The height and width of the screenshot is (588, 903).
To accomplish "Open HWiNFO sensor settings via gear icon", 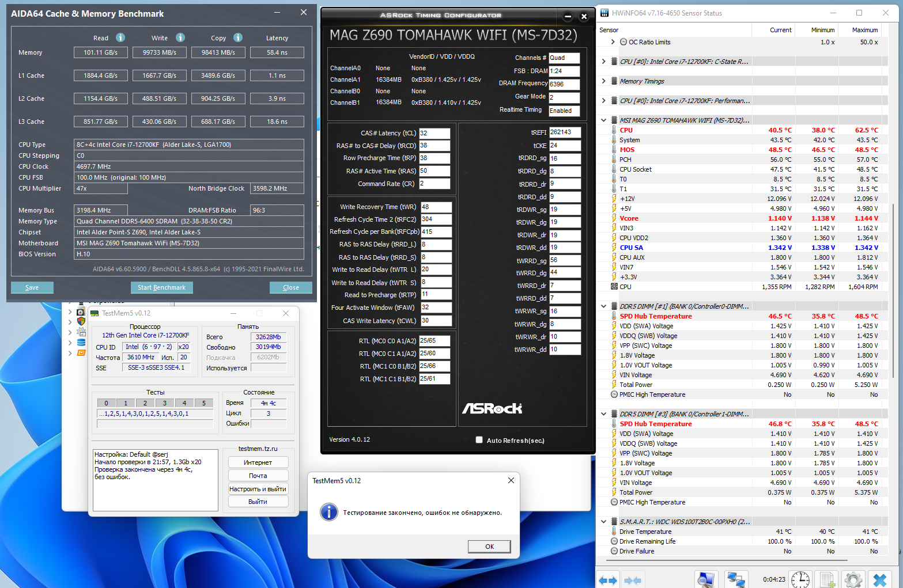I will pos(853,579).
